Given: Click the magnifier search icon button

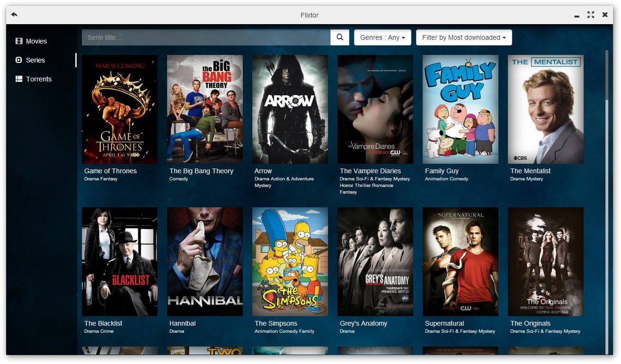Looking at the screenshot, I should coord(339,37).
